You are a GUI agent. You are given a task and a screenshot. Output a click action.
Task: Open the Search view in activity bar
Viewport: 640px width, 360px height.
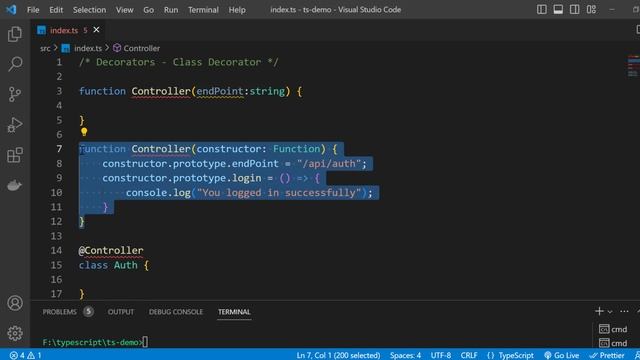[15, 64]
